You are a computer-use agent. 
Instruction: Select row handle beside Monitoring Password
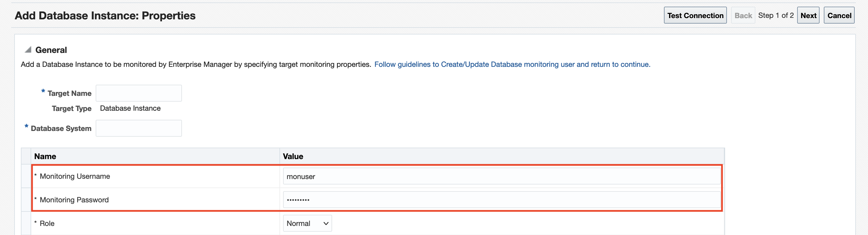coord(26,200)
